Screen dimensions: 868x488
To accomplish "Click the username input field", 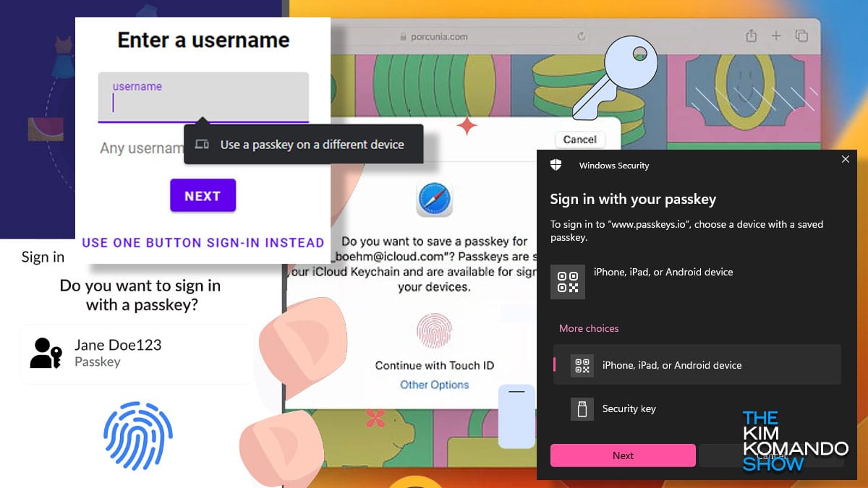I will (203, 97).
